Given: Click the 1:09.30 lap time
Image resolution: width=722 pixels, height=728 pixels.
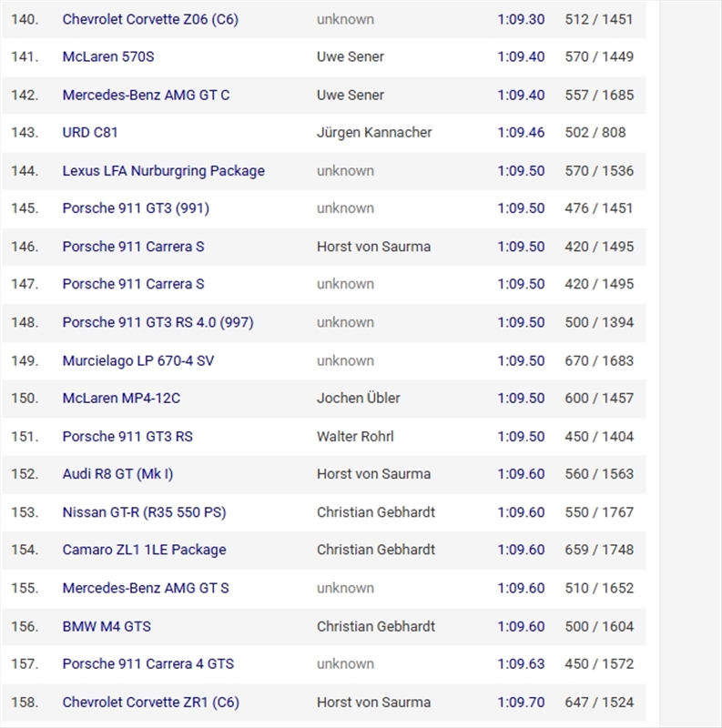Looking at the screenshot, I should pyautogui.click(x=521, y=19).
